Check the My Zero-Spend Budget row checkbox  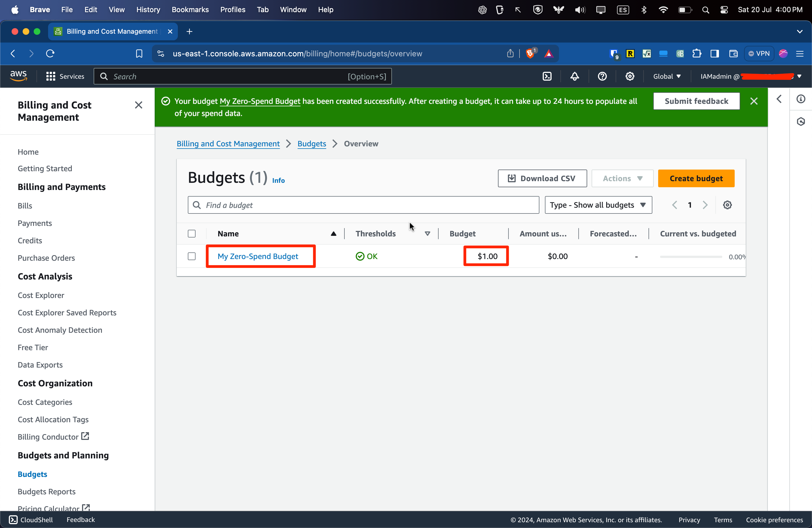pos(192,256)
